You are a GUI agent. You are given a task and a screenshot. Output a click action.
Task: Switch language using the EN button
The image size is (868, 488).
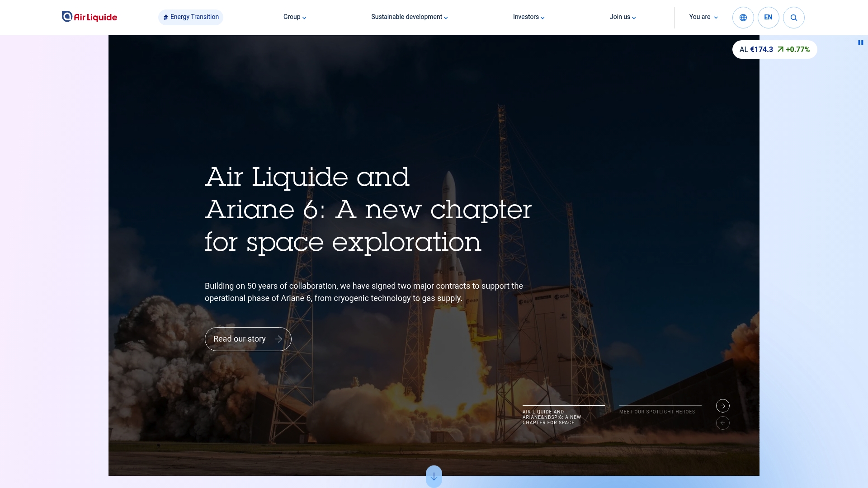tap(768, 18)
